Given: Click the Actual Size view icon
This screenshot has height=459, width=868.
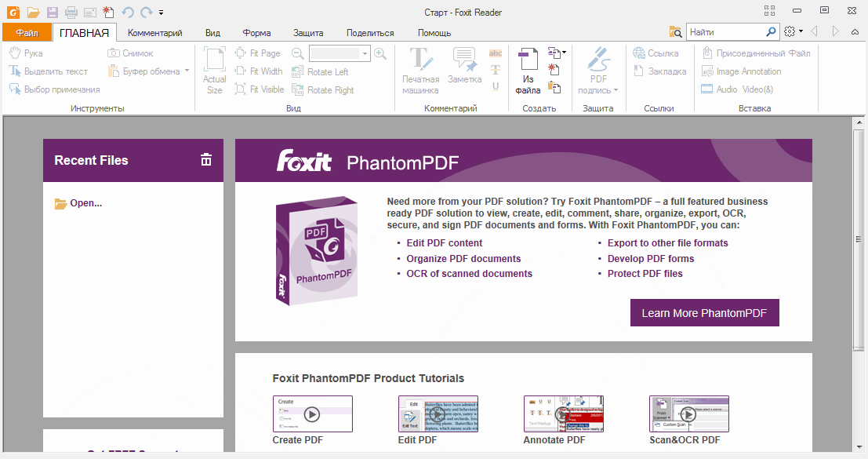Looking at the screenshot, I should click(x=214, y=71).
